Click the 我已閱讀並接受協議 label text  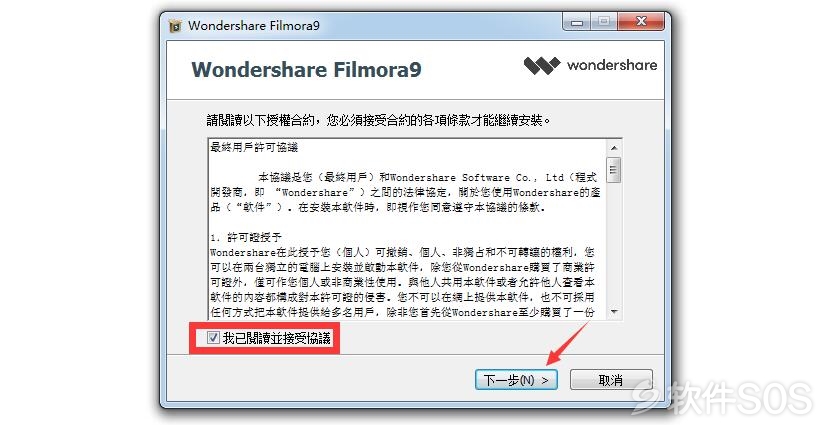277,338
